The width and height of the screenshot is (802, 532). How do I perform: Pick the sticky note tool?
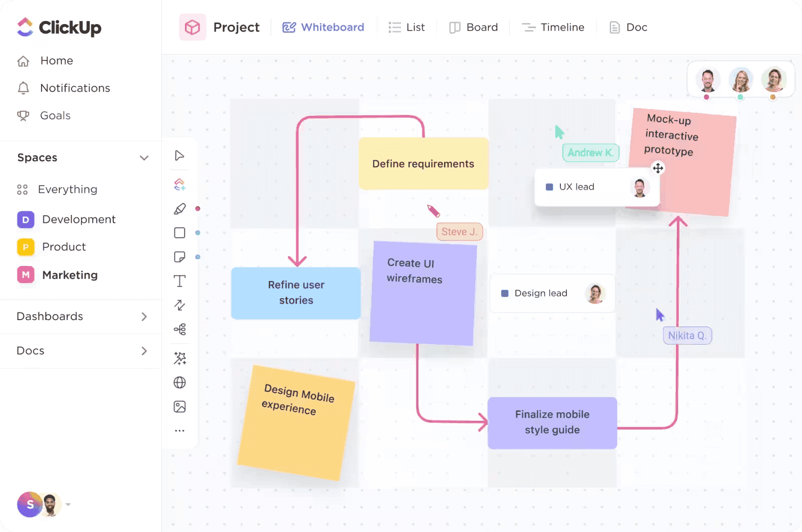coord(179,256)
